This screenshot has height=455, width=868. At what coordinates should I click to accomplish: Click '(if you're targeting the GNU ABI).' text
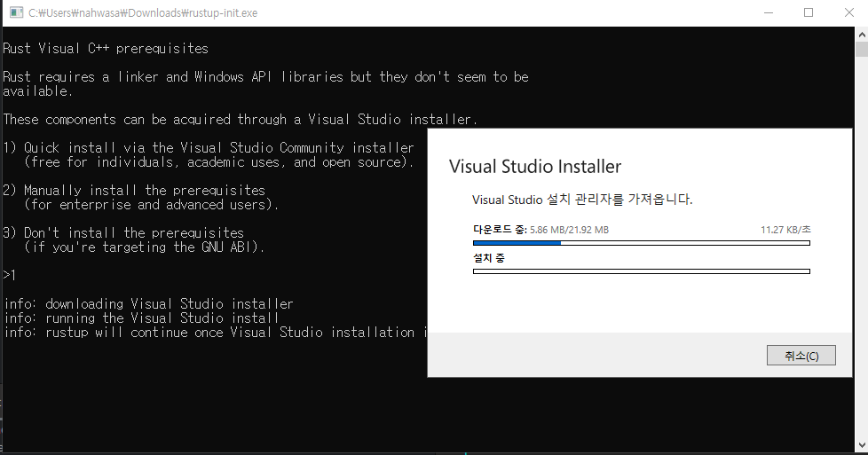coord(144,247)
